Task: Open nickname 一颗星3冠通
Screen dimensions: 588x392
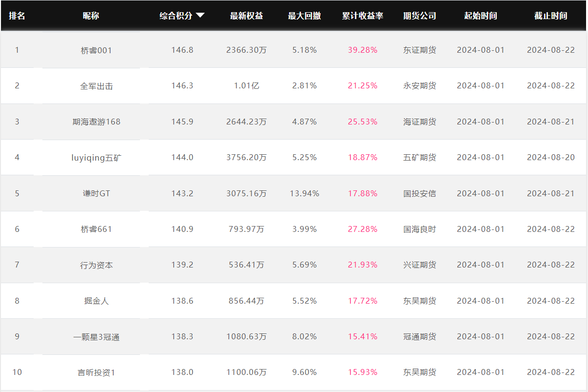Action: [97, 337]
